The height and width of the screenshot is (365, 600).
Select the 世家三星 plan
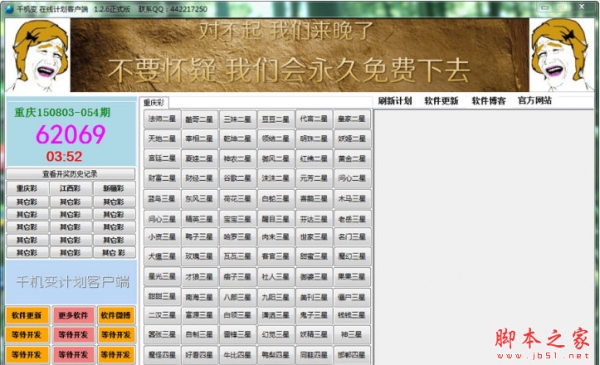[x=314, y=237]
